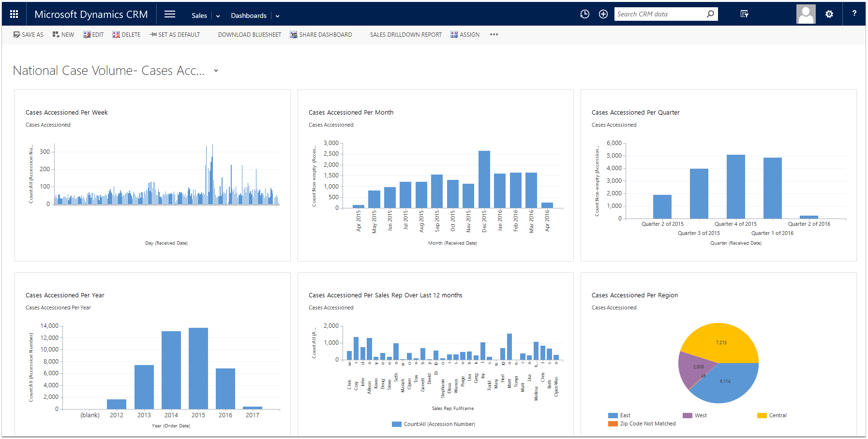Click Delete in the command bar

click(x=126, y=35)
